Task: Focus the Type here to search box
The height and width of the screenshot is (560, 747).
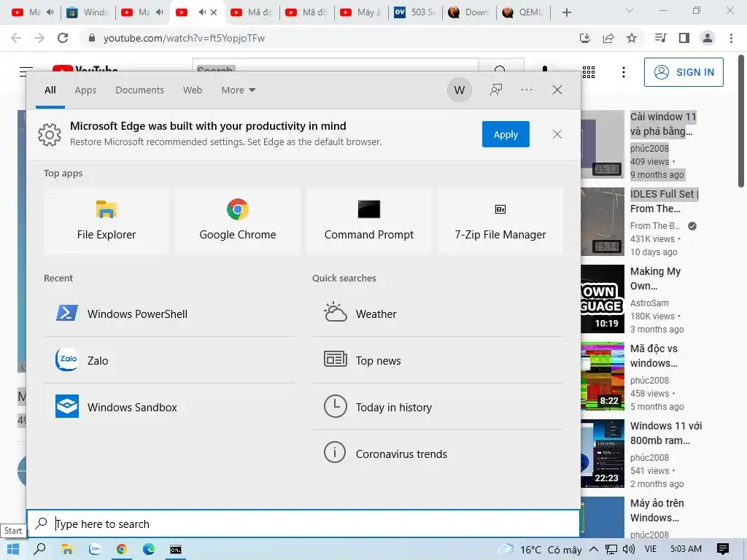Action: click(x=303, y=524)
